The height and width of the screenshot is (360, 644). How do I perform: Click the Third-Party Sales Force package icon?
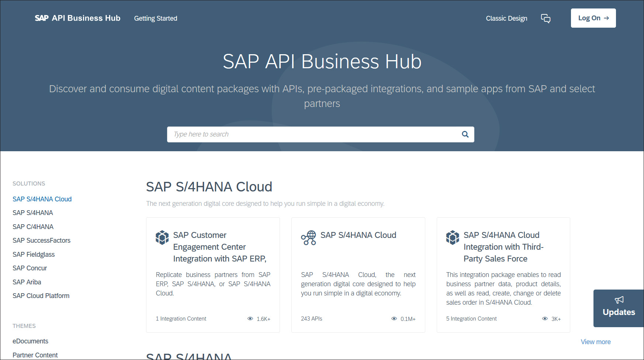pyautogui.click(x=453, y=238)
